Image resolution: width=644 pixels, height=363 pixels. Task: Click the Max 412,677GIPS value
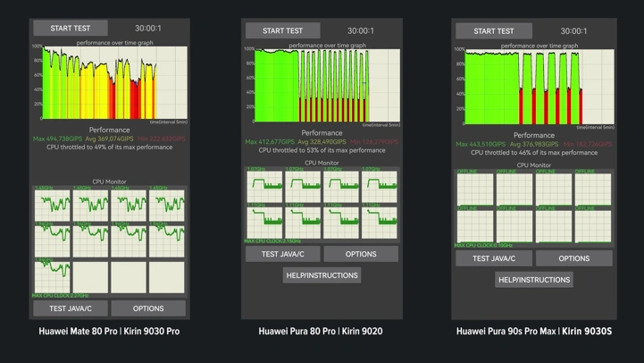click(270, 141)
